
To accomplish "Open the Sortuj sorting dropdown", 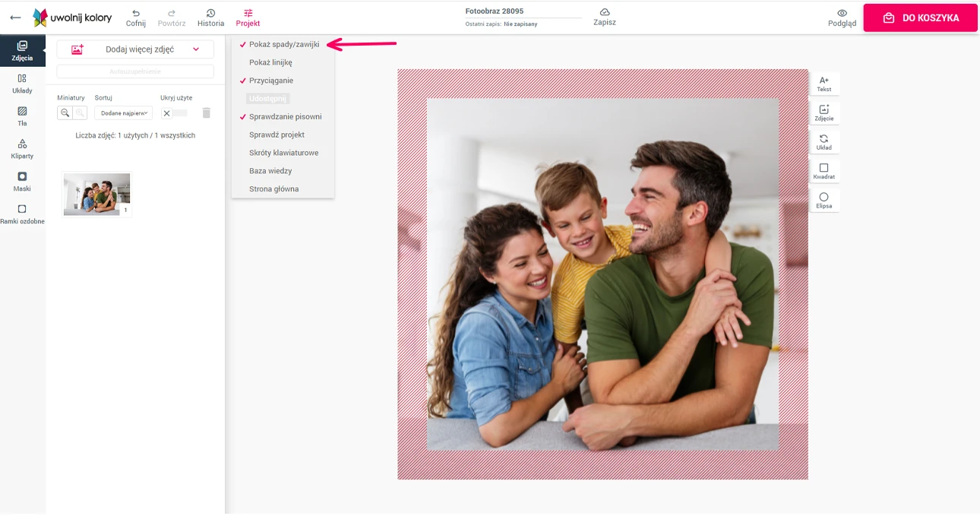I will [123, 113].
